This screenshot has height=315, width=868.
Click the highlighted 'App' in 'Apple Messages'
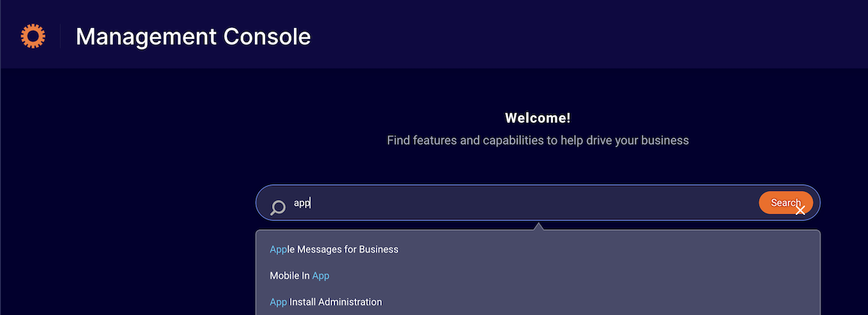pos(279,250)
